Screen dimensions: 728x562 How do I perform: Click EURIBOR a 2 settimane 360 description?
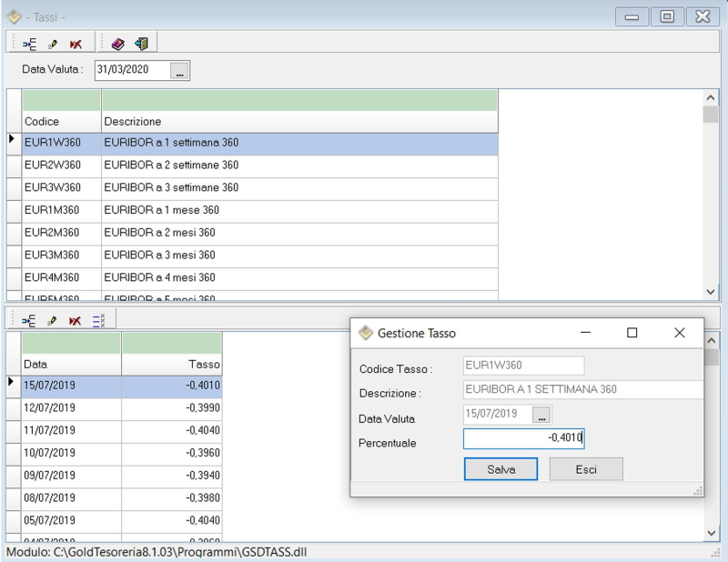(171, 166)
